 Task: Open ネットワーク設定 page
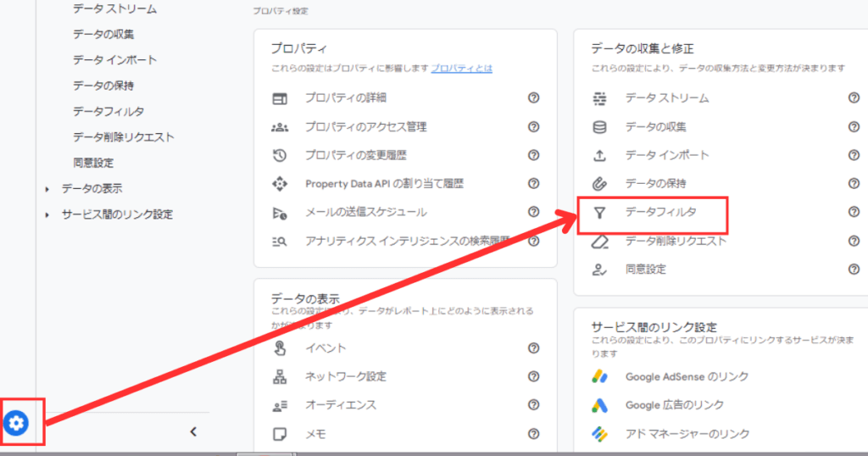coord(346,376)
